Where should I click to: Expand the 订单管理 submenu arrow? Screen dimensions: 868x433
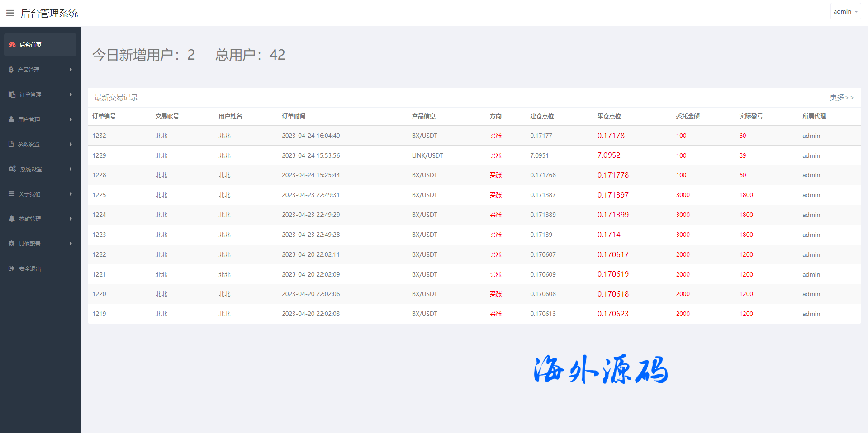[71, 94]
